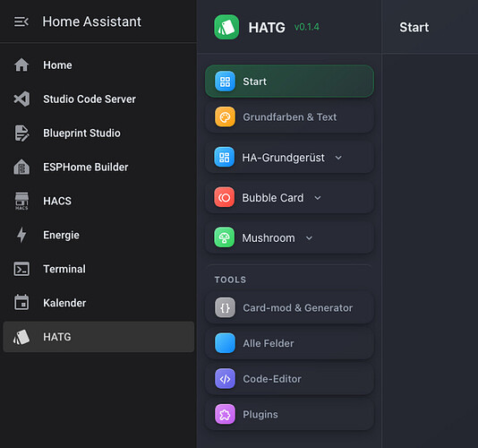Open Card-mod & Generator tool
Viewport: 478px width, 448px height.
click(290, 307)
